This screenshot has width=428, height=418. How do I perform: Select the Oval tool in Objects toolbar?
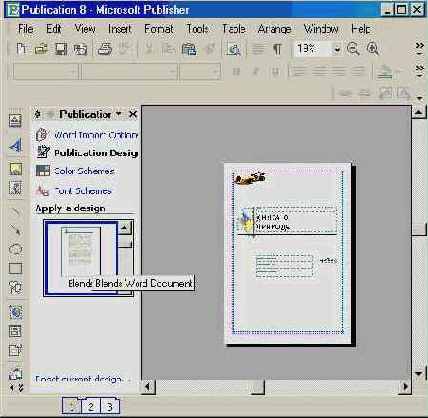click(x=15, y=249)
